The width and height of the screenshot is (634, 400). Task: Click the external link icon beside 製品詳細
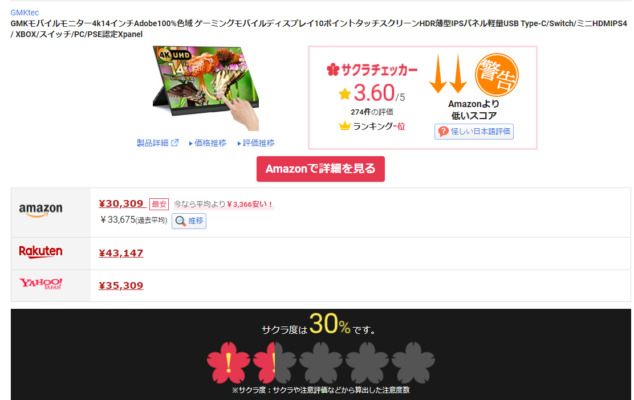tap(175, 143)
